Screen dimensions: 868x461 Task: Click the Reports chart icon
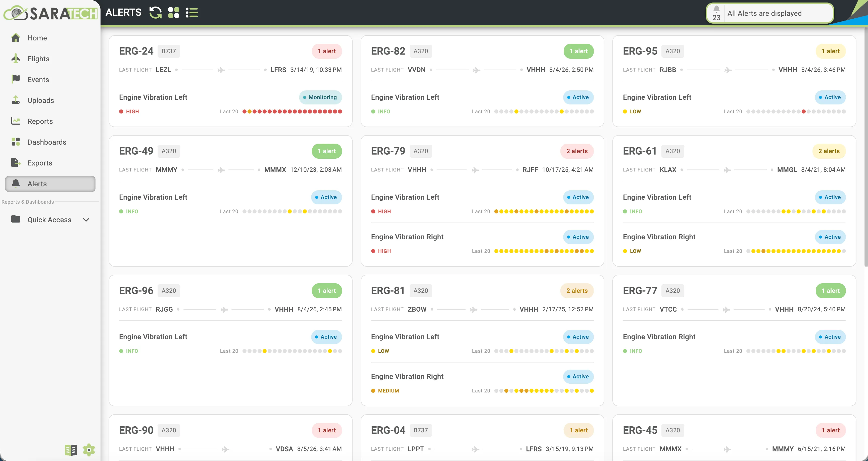click(16, 121)
